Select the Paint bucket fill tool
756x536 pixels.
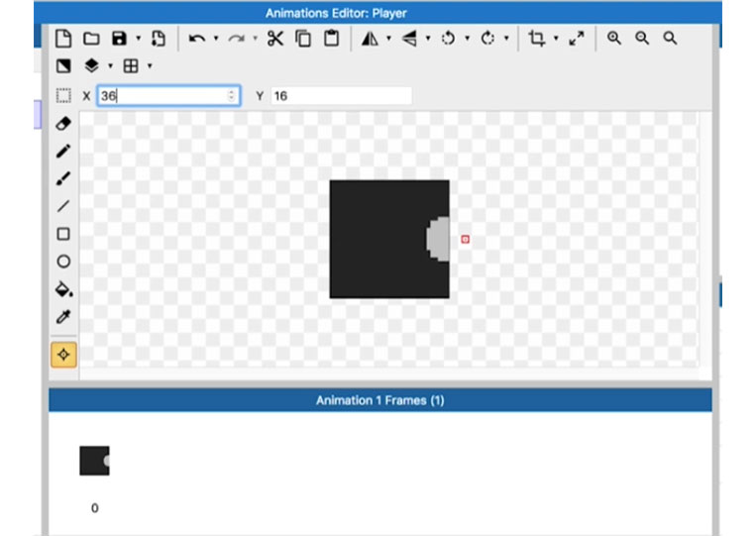point(63,289)
